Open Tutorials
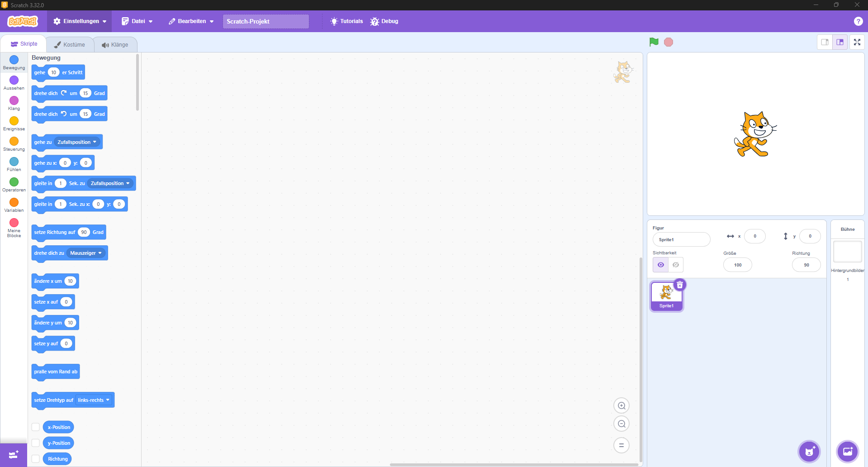 (347, 21)
